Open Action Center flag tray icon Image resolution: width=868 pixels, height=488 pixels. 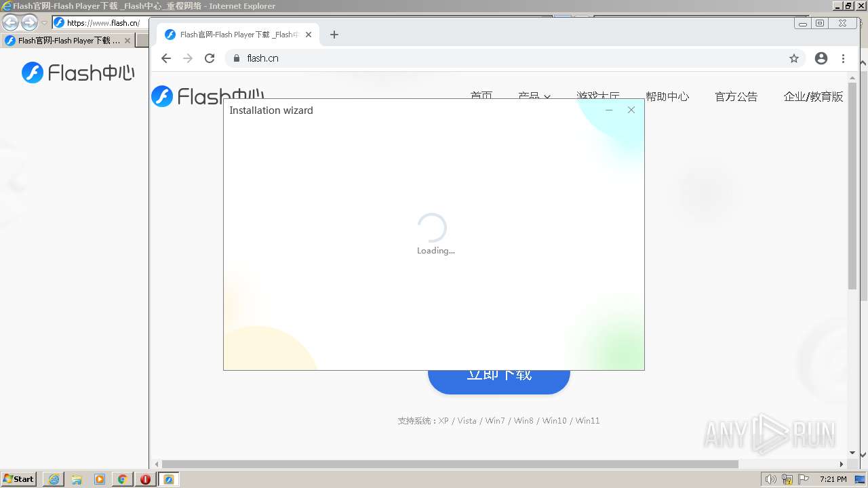803,479
